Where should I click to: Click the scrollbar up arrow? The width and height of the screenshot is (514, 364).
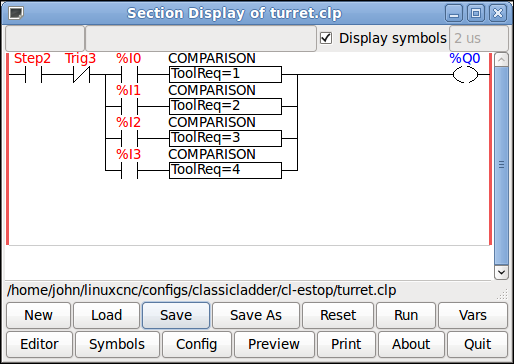tap(501, 60)
